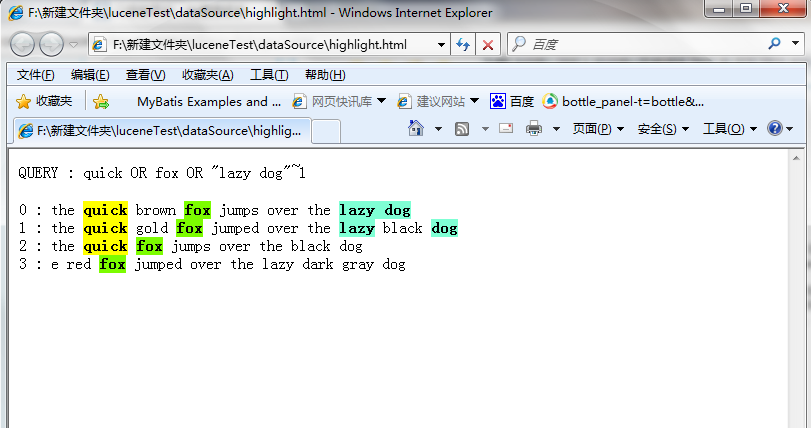811x428 pixels.
Task: Click the green highlighted fox in row 1
Action: (x=189, y=228)
